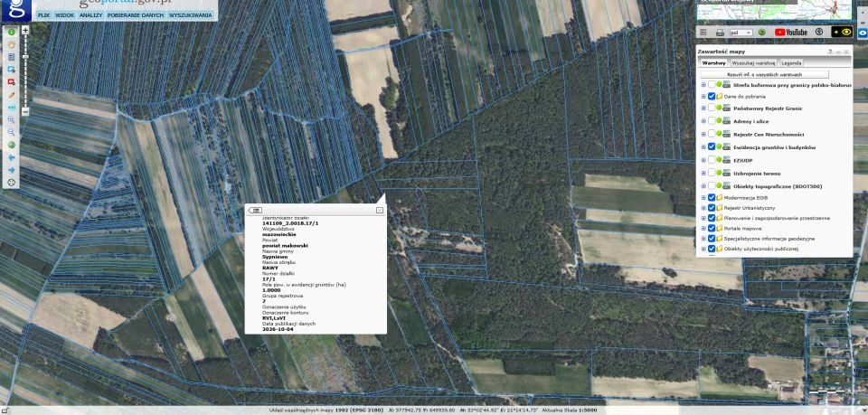
Task: Switch to the Wyszukaj warstwę tab
Action: click(x=753, y=63)
